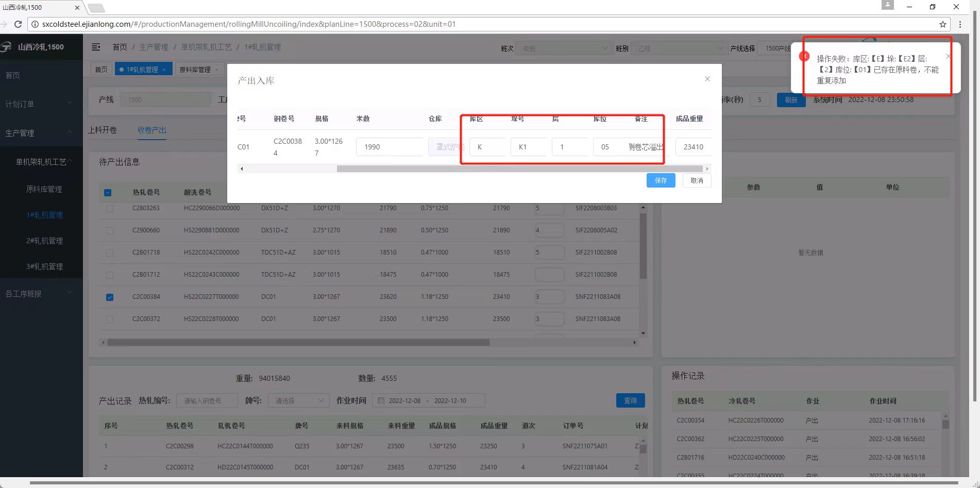This screenshot has width=980, height=488.
Task: Open 3#轧机管理 in the sidebar
Action: pos(44,266)
